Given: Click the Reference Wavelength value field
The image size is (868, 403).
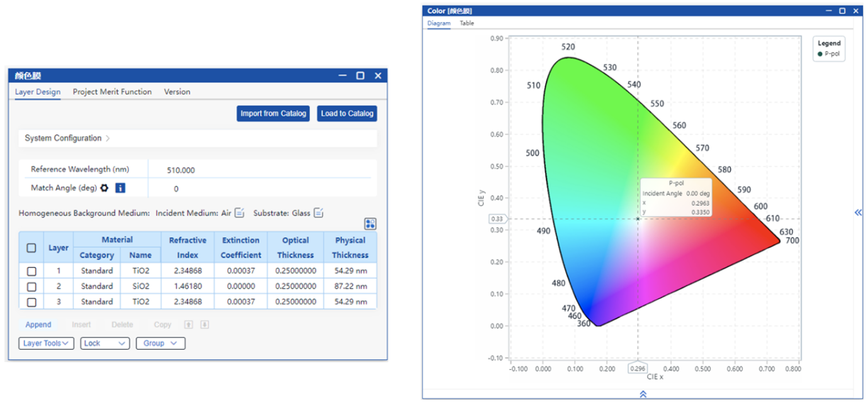Looking at the screenshot, I should (x=181, y=170).
